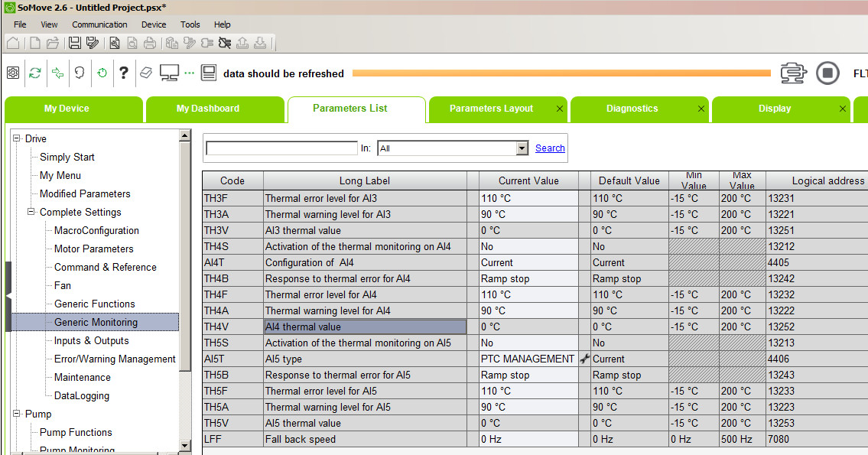Click the Save As floppy-with-pencil icon
The width and height of the screenshot is (868, 455).
tap(93, 43)
